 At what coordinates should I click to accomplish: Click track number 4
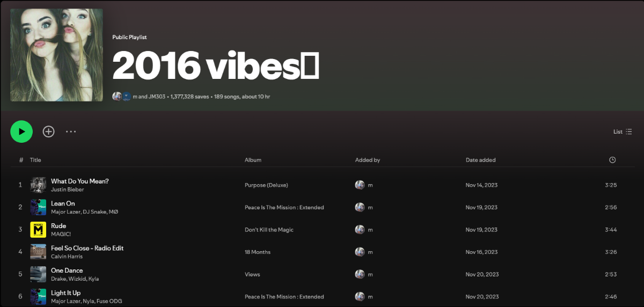(x=20, y=252)
